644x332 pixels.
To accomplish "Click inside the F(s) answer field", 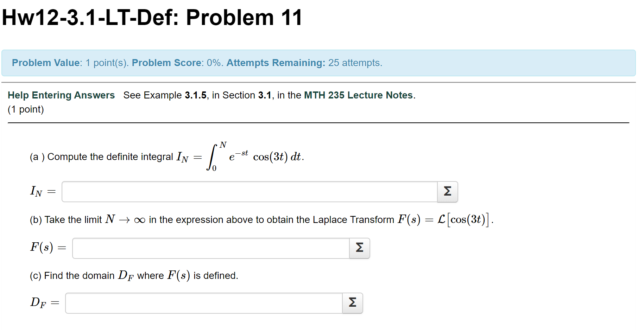I will (x=211, y=248).
